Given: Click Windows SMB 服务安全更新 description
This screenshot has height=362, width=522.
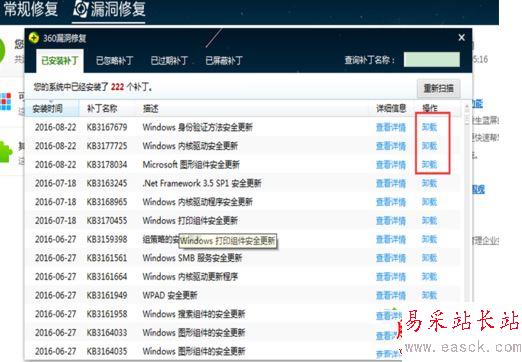Looking at the screenshot, I should [x=192, y=258].
